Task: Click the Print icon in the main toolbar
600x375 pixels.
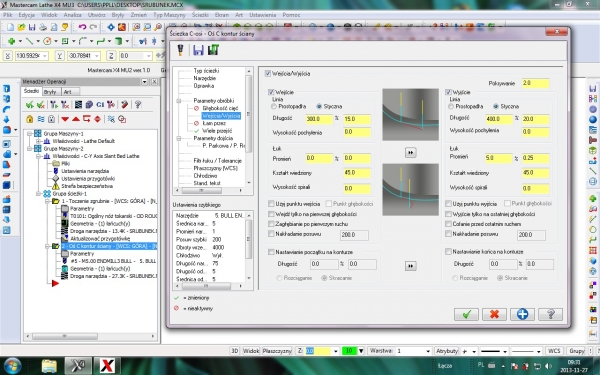Action: (x=43, y=27)
